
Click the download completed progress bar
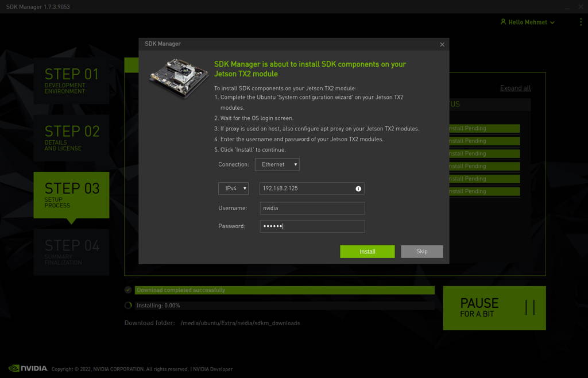(285, 290)
